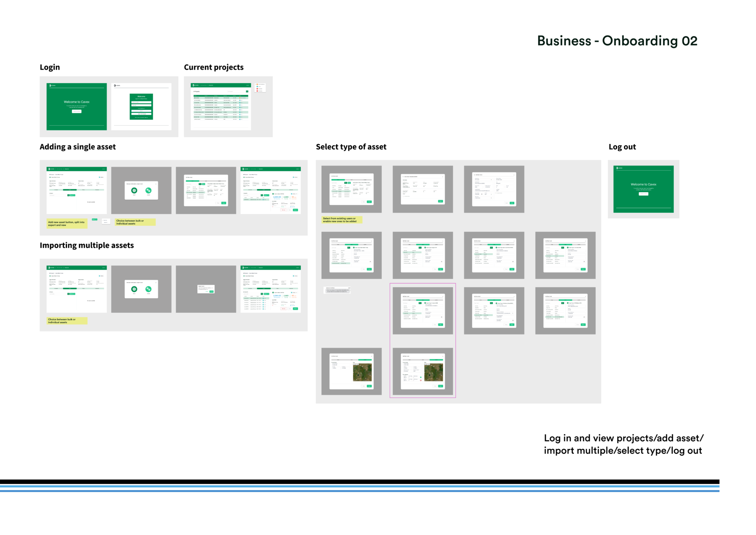Screen dimensions: 756x535
Task: Click Next in the tree species map dialog
Action: [441, 386]
